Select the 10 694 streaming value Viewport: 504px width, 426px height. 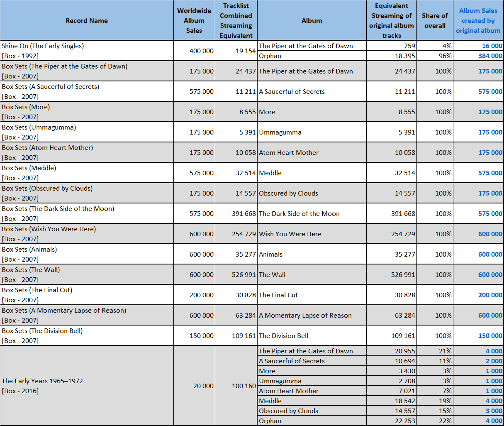tap(392, 361)
